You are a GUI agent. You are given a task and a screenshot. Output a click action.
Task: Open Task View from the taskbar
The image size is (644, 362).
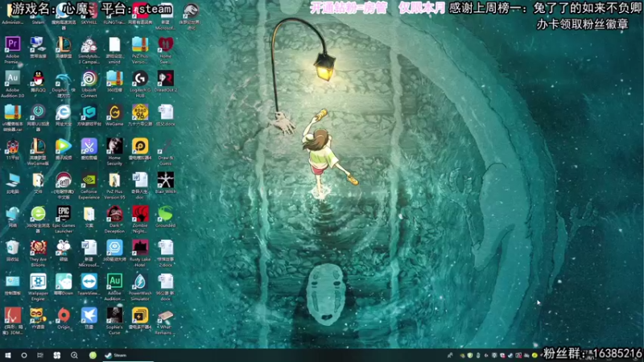39,356
